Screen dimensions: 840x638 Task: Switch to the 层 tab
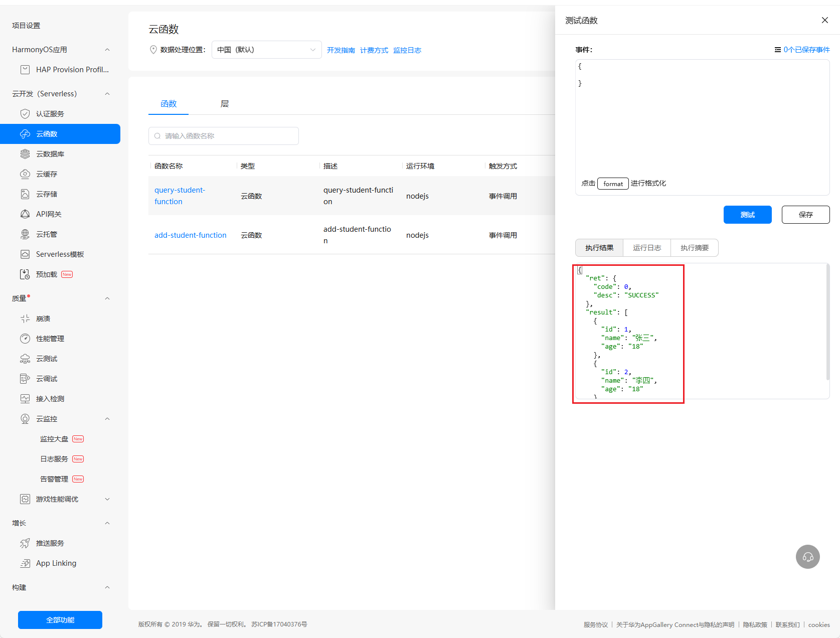(225, 104)
